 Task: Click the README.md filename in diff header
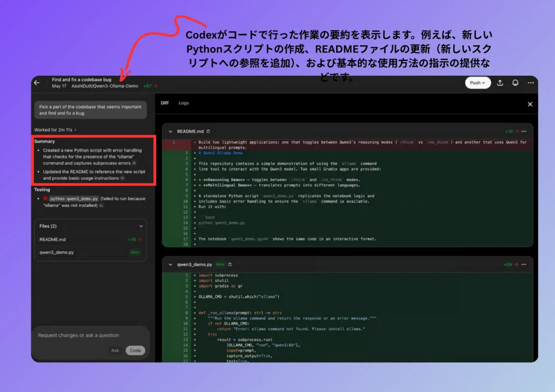click(190, 132)
